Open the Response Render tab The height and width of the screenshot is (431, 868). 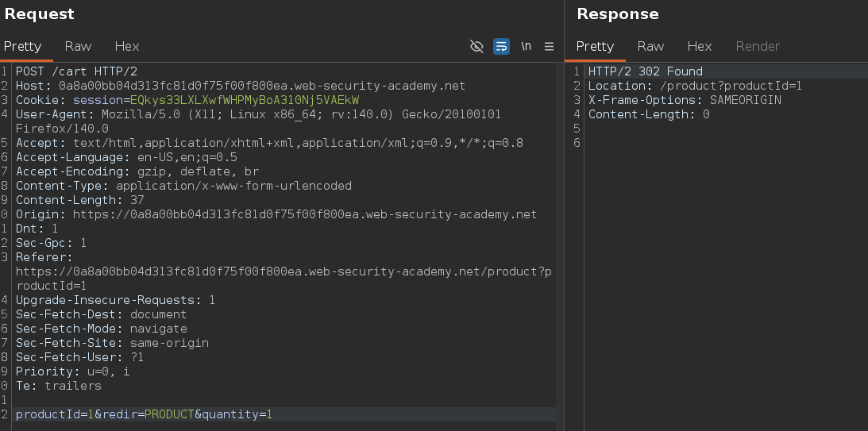tap(758, 47)
